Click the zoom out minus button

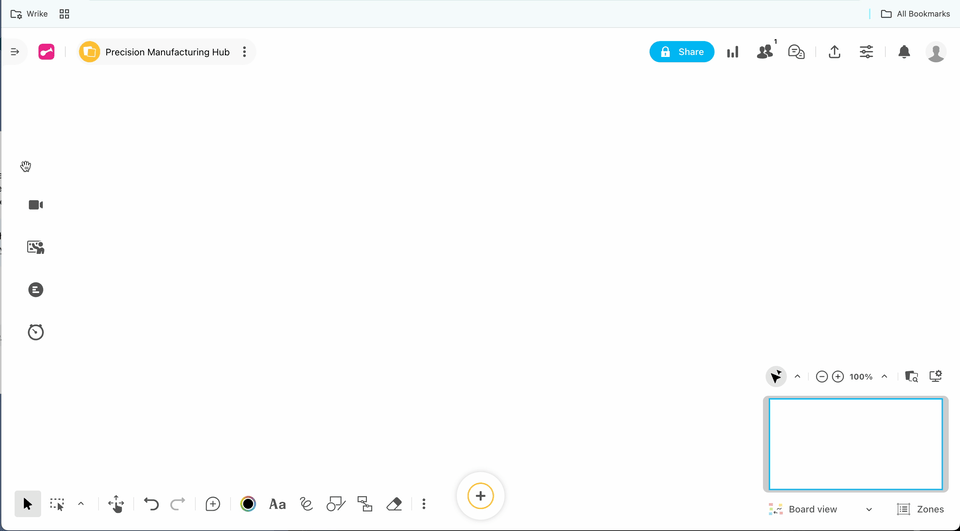(x=822, y=377)
